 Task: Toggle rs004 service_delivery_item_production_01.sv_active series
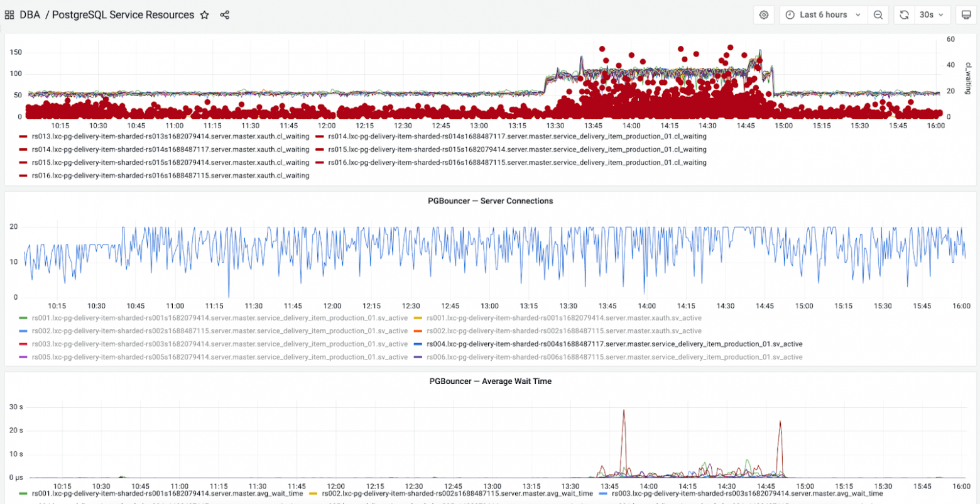coord(614,344)
